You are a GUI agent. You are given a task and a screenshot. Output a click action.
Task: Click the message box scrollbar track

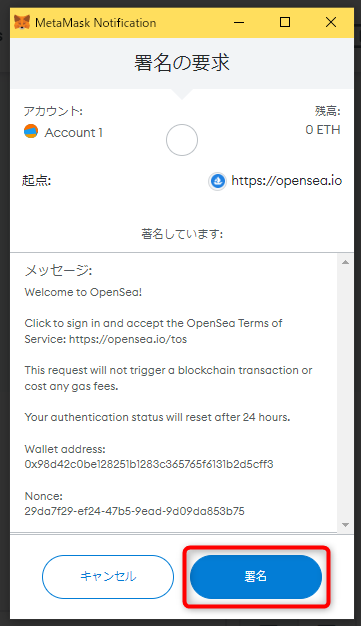point(345,393)
